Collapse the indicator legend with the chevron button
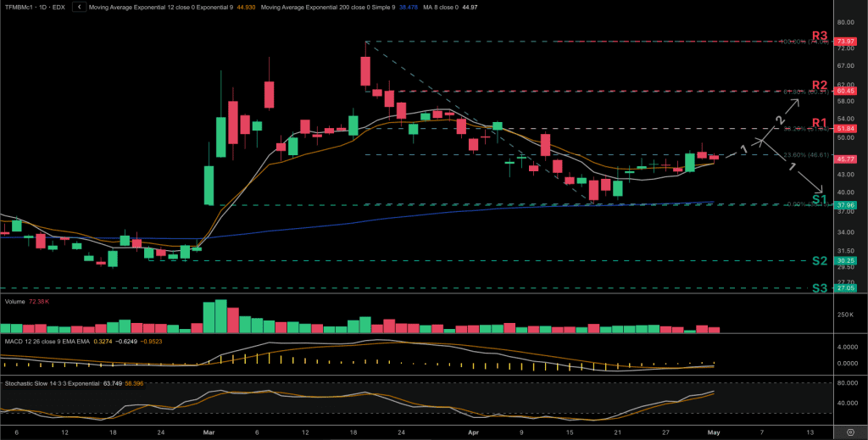868x440 pixels. pyautogui.click(x=80, y=7)
